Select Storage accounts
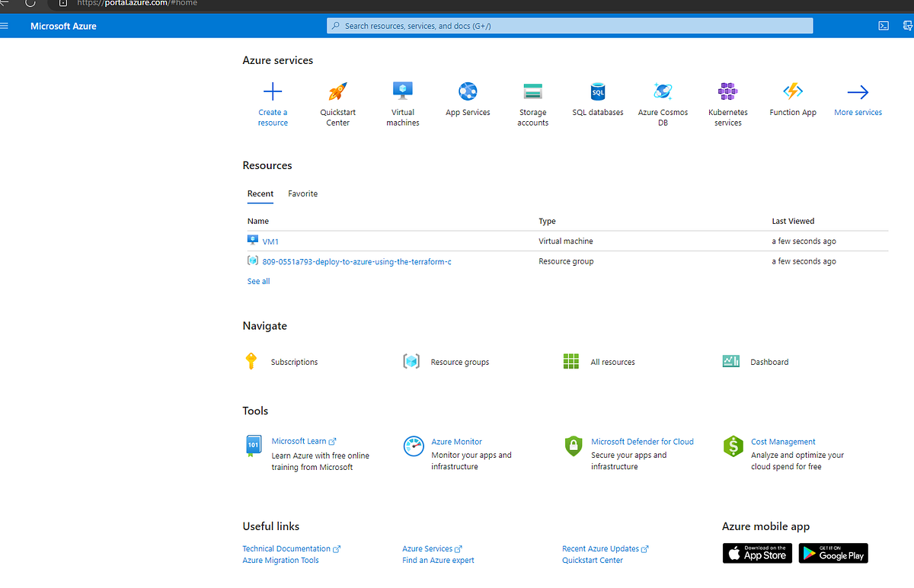The width and height of the screenshot is (914, 588). 532,103
